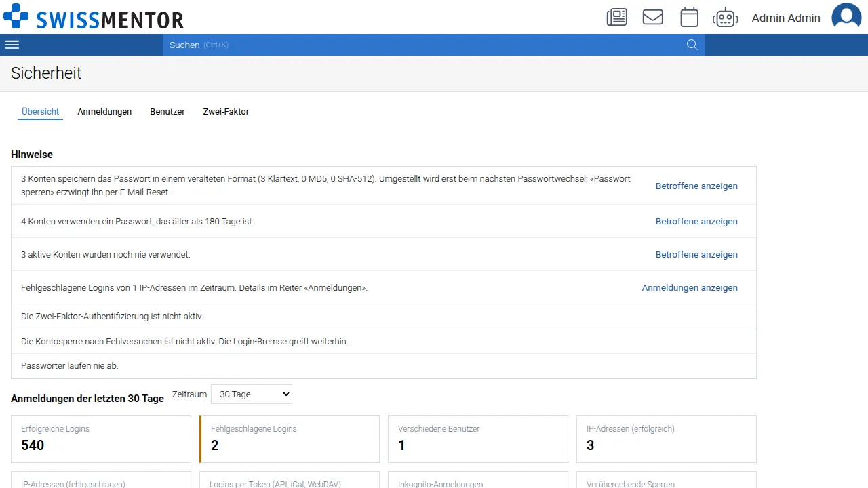Image resolution: width=868 pixels, height=488 pixels.
Task: Open the news feed icon
Action: pyautogui.click(x=617, y=17)
